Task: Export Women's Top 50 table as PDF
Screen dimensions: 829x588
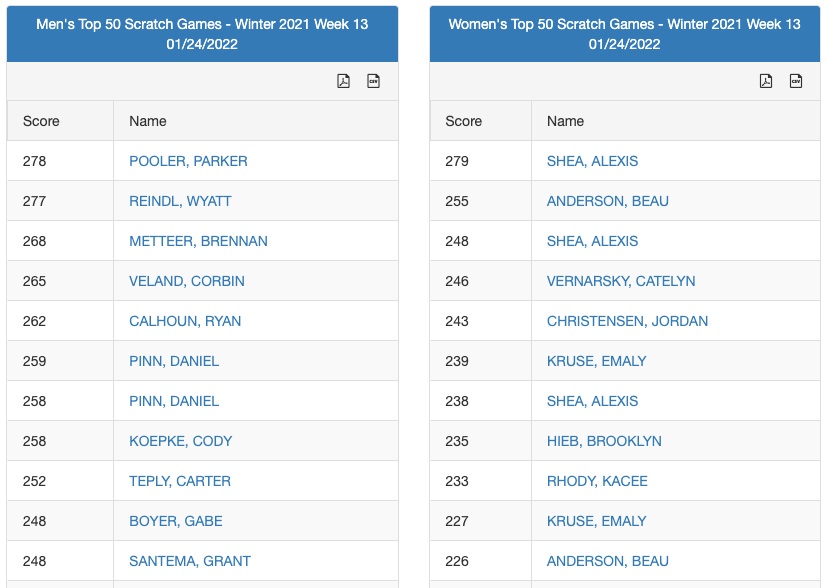Action: (x=766, y=81)
